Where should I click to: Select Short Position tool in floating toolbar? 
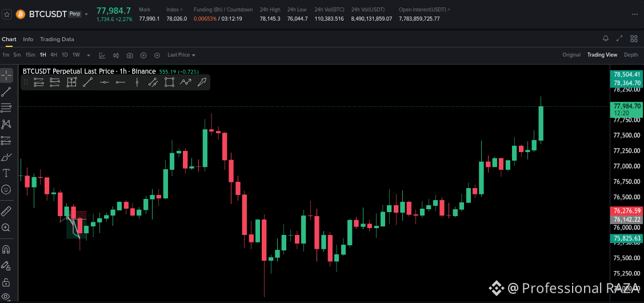pos(55,82)
